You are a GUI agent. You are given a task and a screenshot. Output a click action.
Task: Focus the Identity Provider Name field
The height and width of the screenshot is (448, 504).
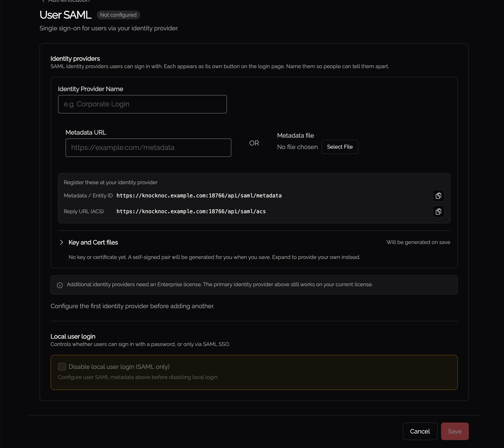click(142, 104)
